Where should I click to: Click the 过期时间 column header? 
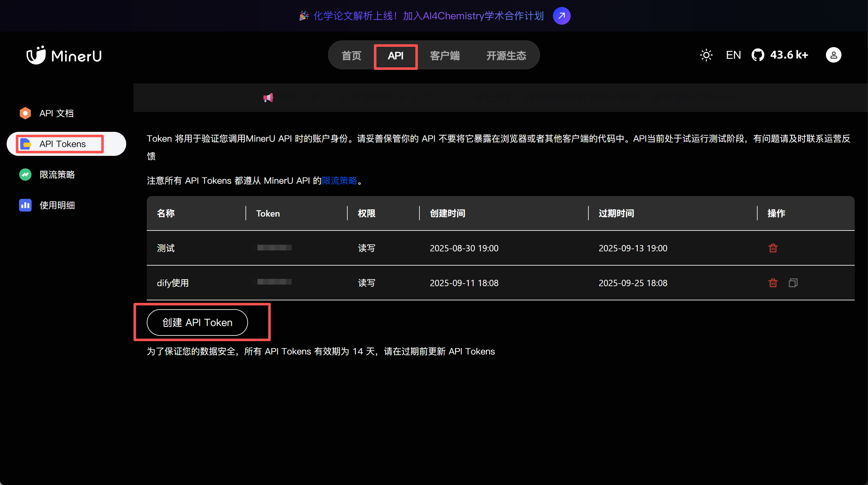616,213
